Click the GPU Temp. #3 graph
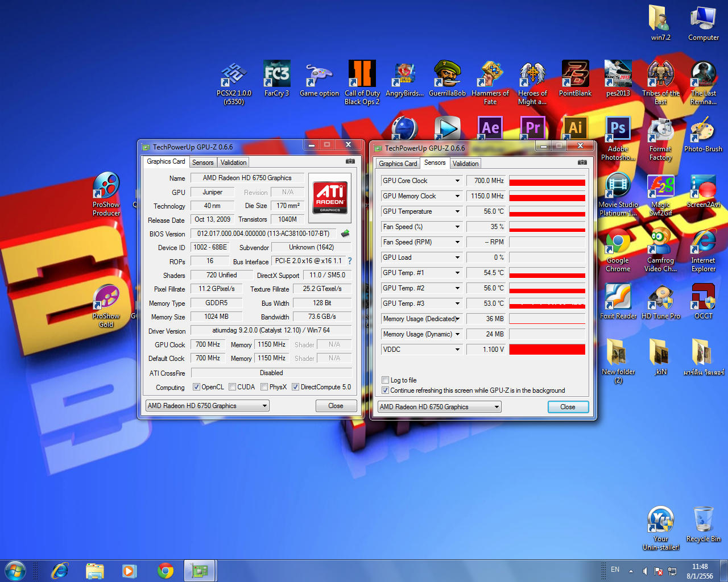728x582 pixels. [x=547, y=304]
